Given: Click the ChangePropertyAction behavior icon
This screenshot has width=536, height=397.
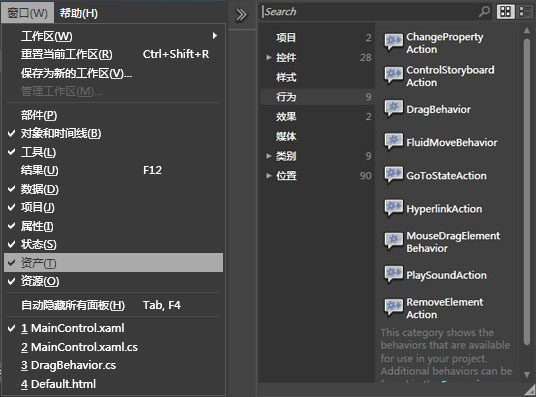Looking at the screenshot, I should pyautogui.click(x=393, y=42).
